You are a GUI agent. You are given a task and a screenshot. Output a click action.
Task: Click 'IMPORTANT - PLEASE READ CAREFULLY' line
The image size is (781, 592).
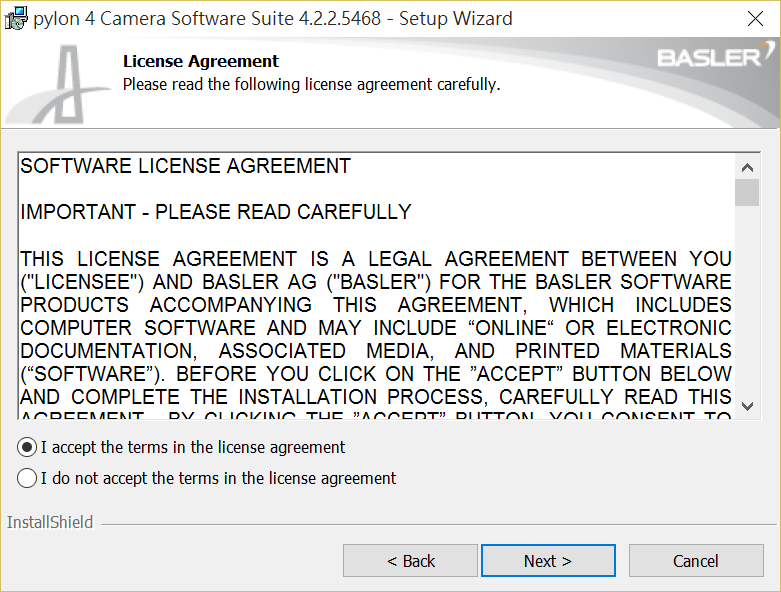216,212
